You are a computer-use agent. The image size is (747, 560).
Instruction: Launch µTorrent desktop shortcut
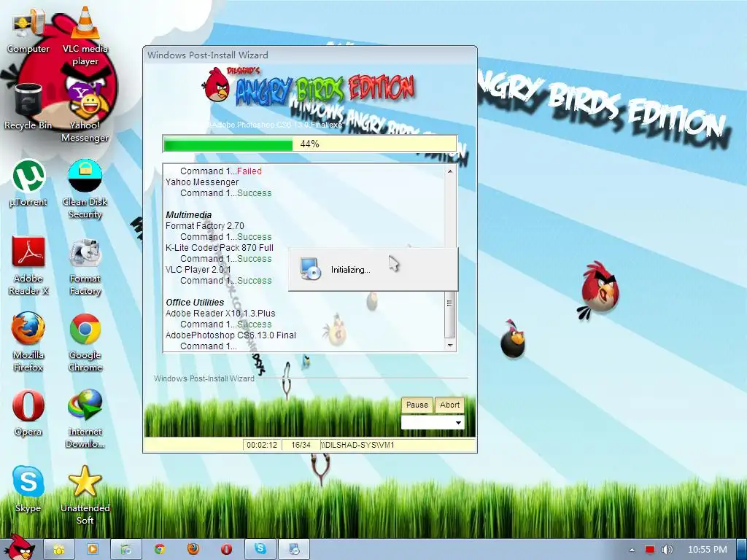tap(28, 183)
